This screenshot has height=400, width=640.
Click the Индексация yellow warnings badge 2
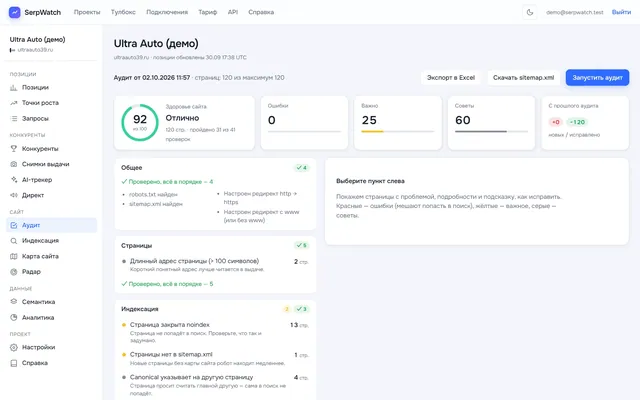pyautogui.click(x=287, y=309)
